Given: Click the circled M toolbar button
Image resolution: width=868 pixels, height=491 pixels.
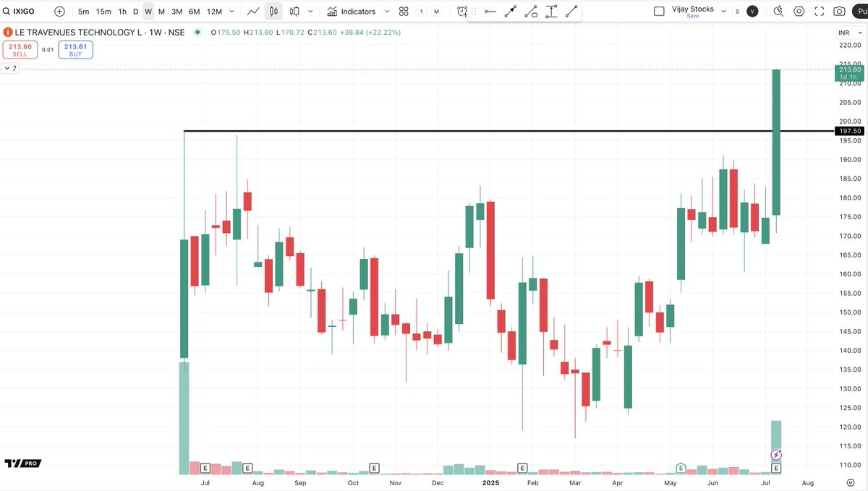Looking at the screenshot, I should [x=436, y=12].
